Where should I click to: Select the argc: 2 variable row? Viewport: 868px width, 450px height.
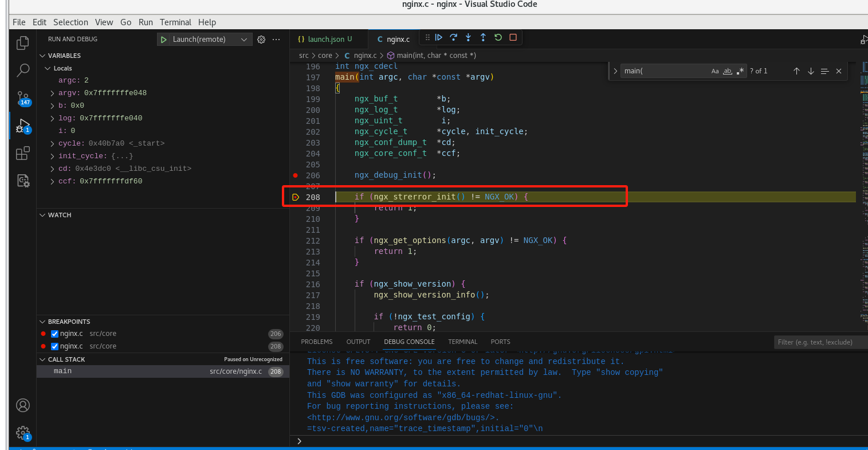[x=163, y=80]
